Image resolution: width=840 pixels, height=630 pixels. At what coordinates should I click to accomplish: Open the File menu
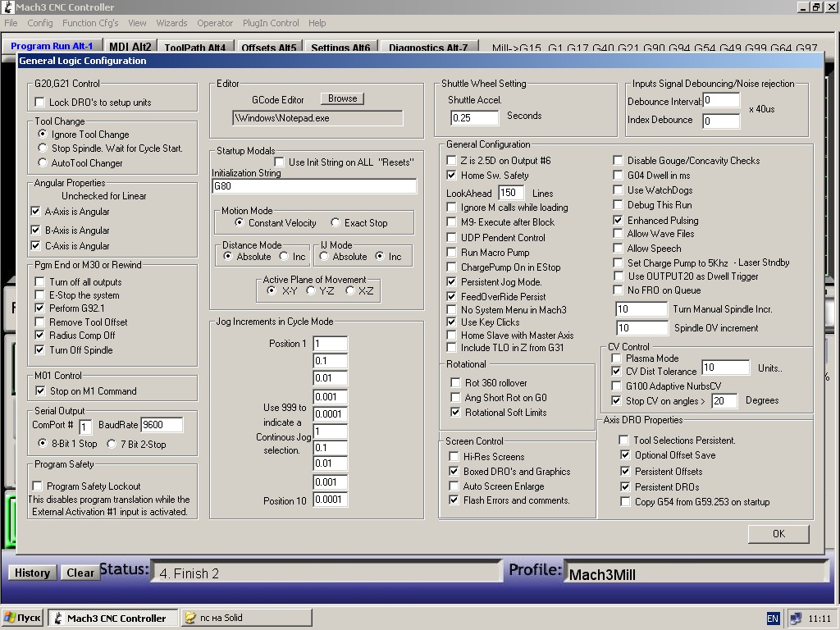coord(11,23)
